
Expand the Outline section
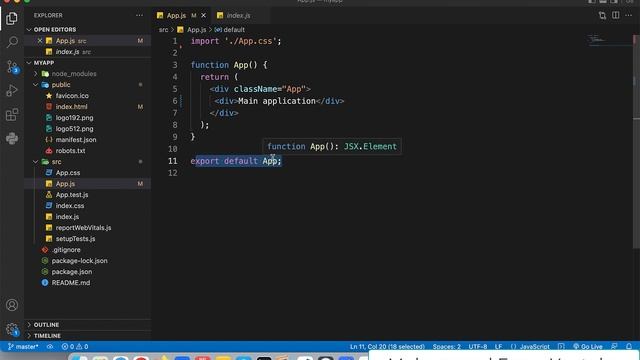[46, 324]
